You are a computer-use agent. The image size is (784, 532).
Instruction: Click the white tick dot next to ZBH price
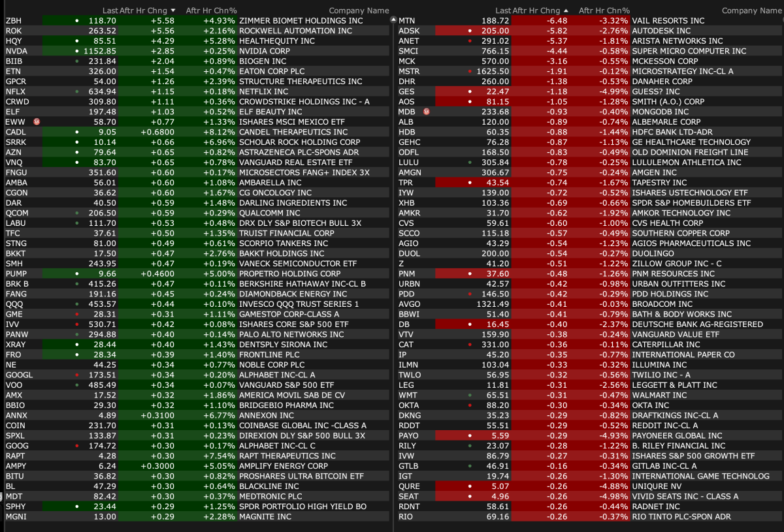click(x=77, y=21)
